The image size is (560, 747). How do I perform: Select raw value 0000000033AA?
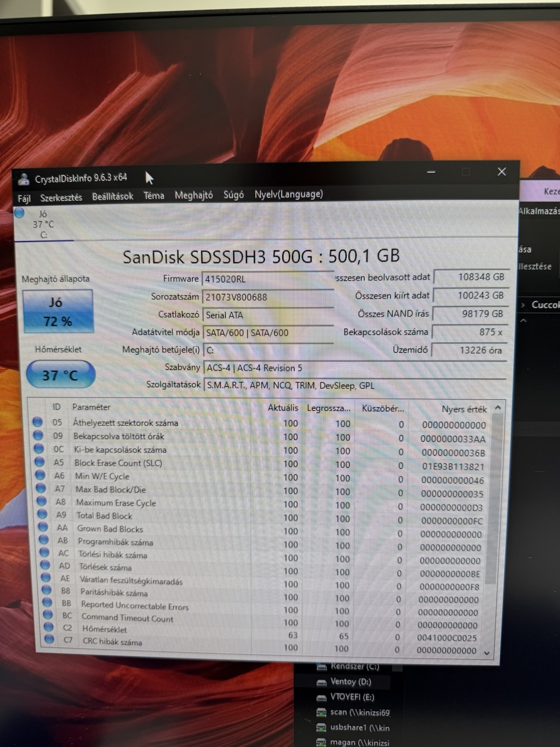[453, 439]
